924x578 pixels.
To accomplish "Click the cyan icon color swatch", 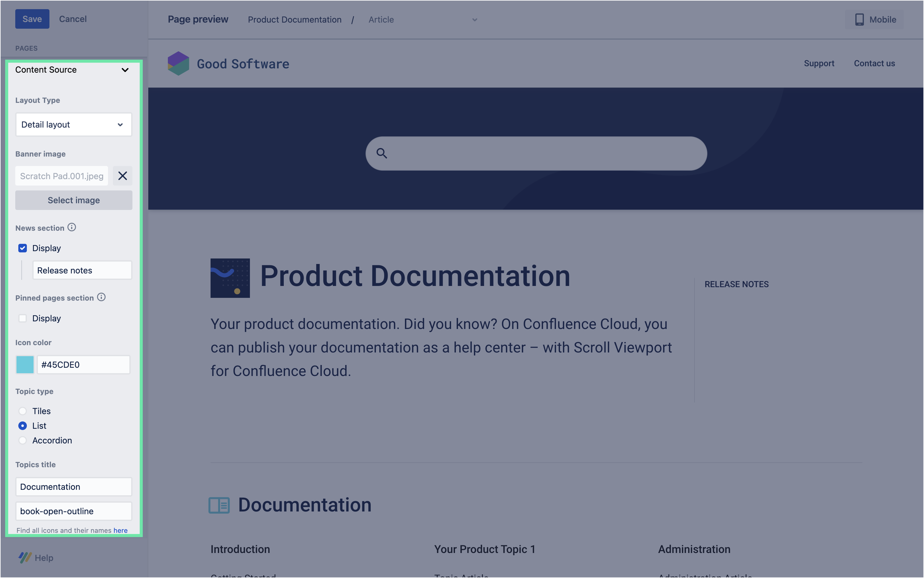I will tap(25, 365).
